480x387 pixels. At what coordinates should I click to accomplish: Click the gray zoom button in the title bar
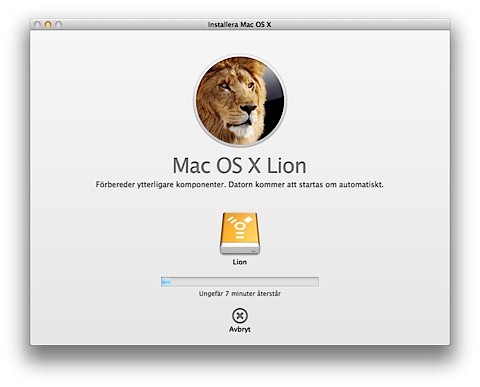coord(59,24)
